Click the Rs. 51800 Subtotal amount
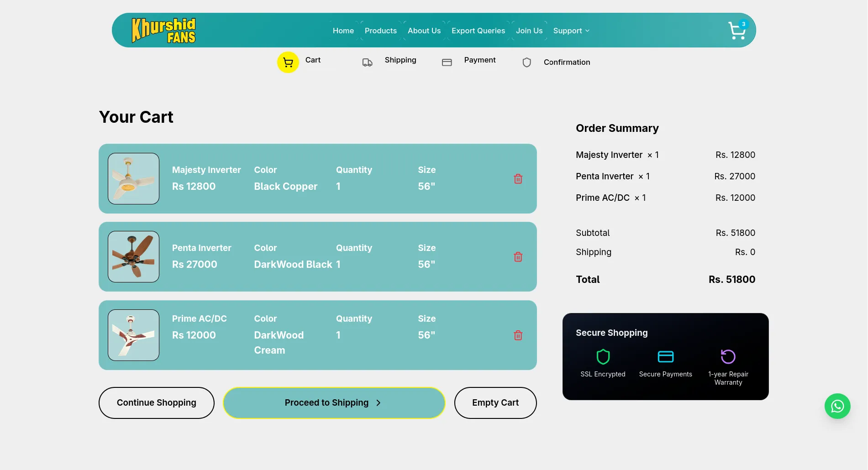This screenshot has height=470, width=868. [736, 233]
